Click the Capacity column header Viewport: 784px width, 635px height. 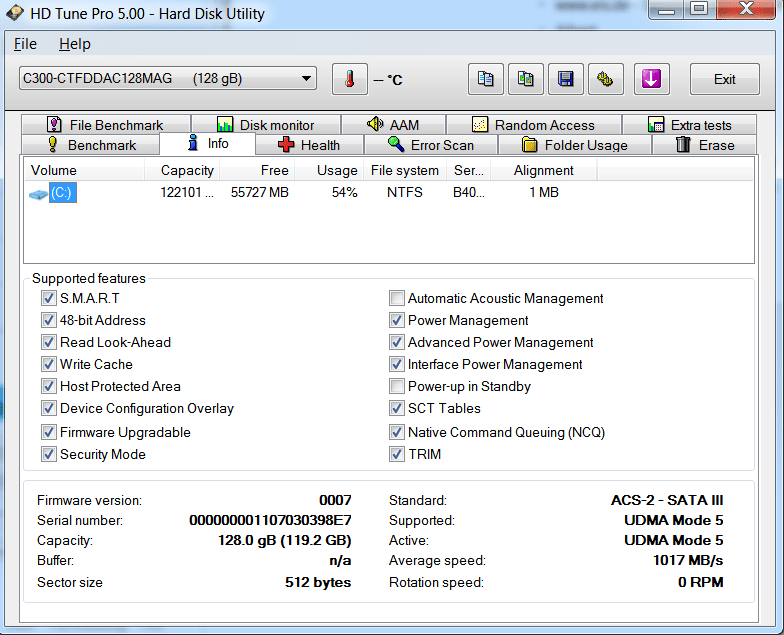(182, 170)
